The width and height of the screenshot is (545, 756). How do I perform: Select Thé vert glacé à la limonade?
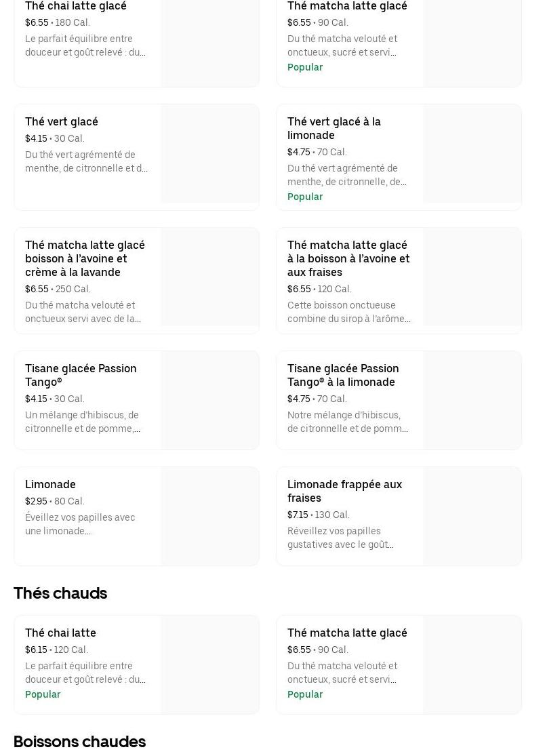[334, 128]
